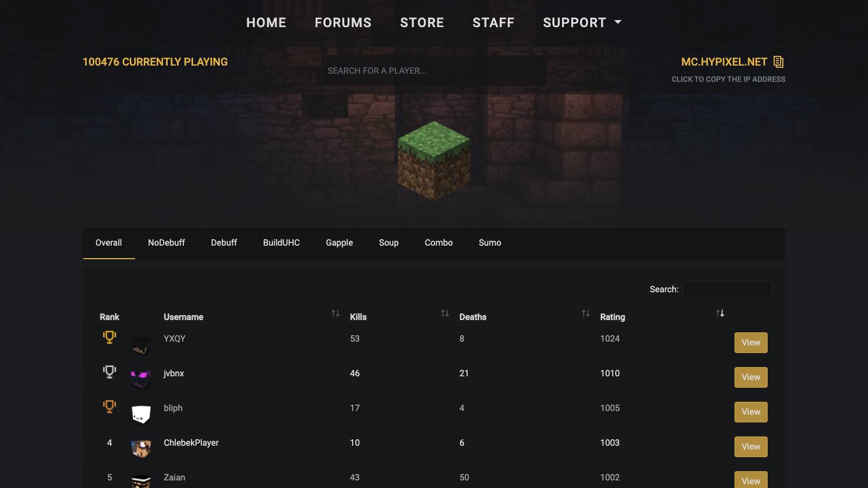Click username ChlebekPlayer
The width and height of the screenshot is (868, 488).
coord(191,443)
